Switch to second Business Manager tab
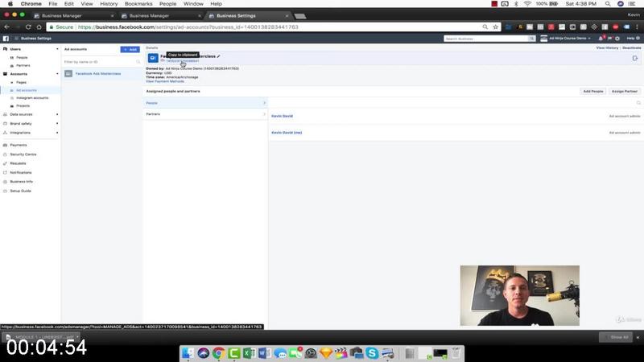 (161, 15)
